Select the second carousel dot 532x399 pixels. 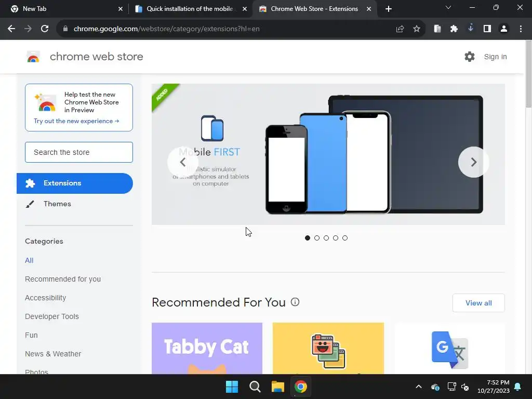pyautogui.click(x=317, y=238)
